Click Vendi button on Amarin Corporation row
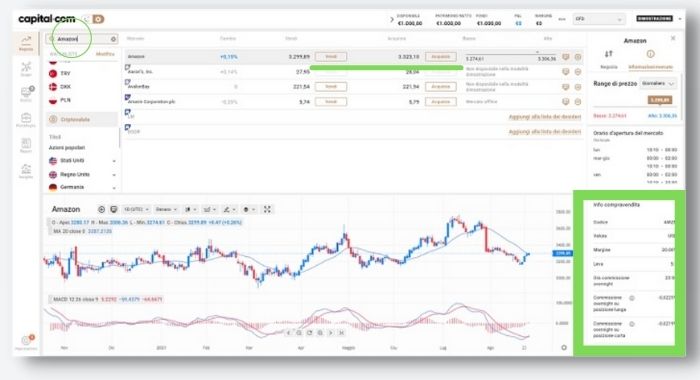Image resolution: width=700 pixels, height=380 pixels. click(331, 102)
